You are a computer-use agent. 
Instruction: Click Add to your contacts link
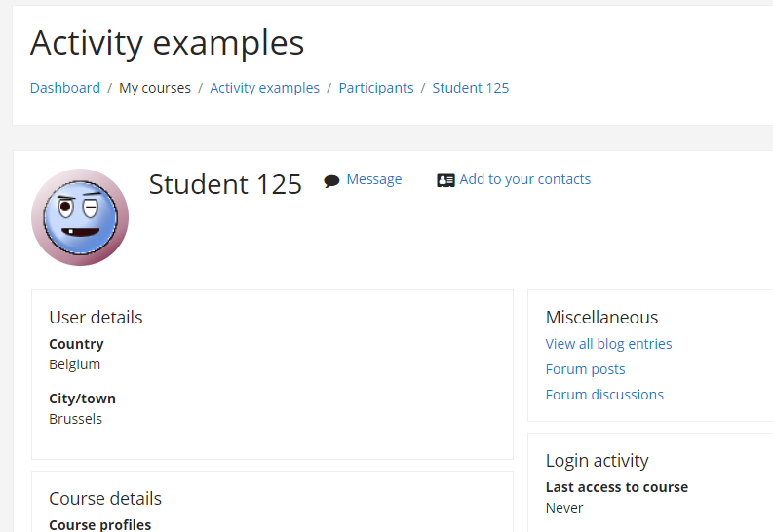coord(525,179)
